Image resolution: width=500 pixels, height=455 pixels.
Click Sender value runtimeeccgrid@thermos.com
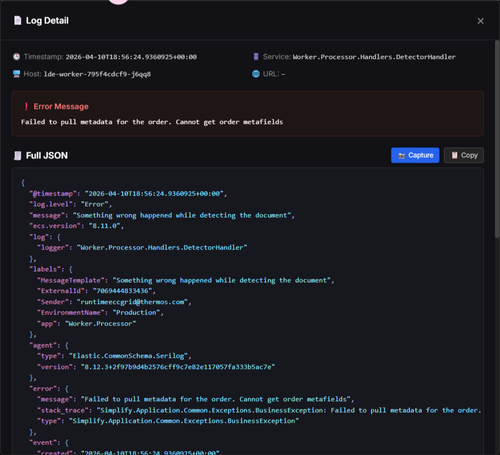click(132, 302)
